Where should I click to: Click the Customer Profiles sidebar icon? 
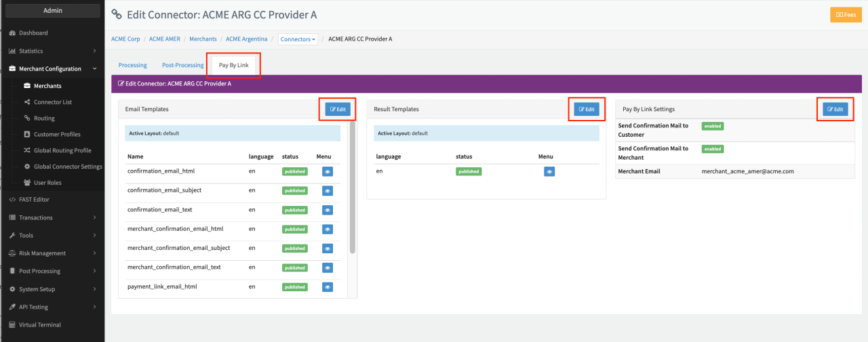(x=27, y=134)
